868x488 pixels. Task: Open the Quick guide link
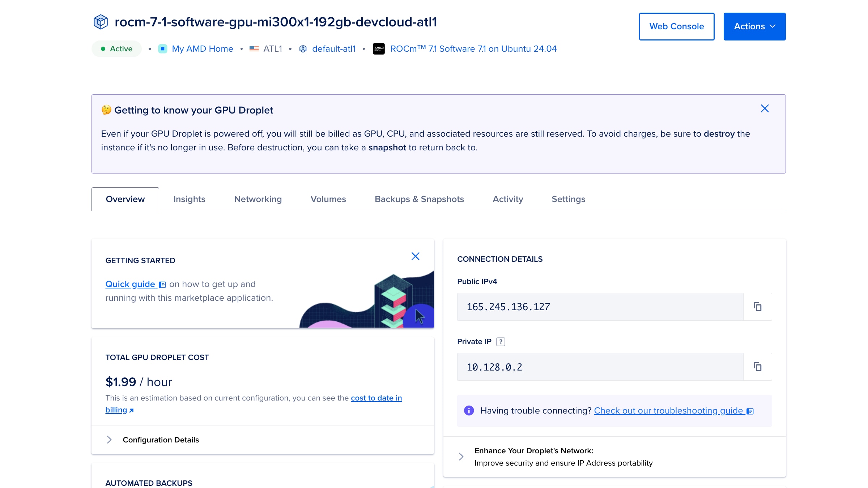pyautogui.click(x=130, y=284)
